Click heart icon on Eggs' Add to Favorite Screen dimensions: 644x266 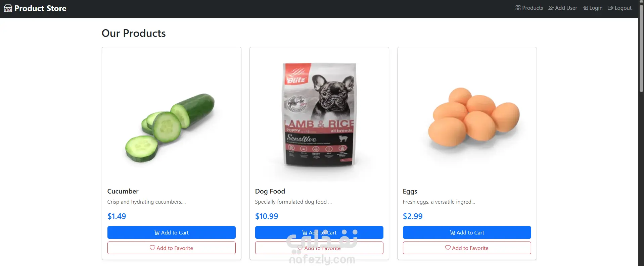tap(448, 248)
